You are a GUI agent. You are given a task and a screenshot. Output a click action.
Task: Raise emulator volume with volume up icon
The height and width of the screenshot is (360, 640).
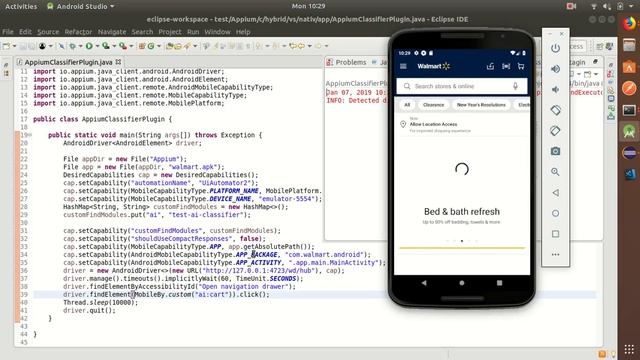(555, 69)
